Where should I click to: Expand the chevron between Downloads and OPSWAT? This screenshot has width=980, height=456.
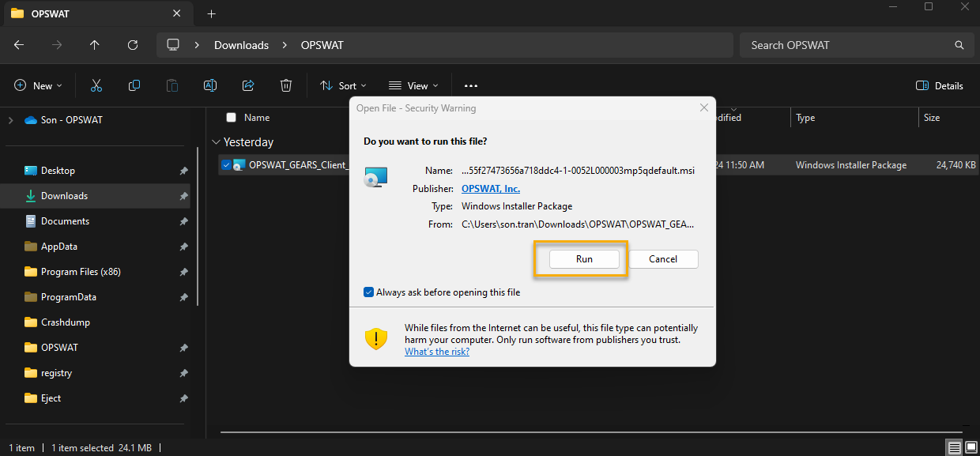pos(285,45)
